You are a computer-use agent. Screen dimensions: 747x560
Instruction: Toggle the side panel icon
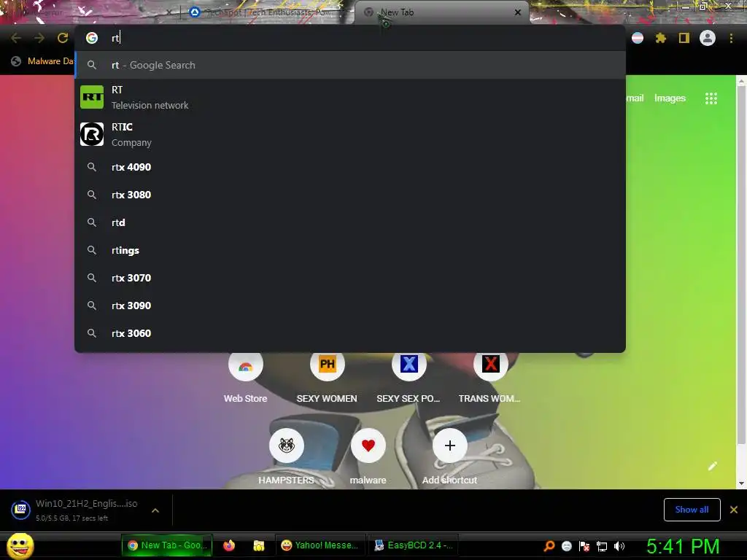(x=684, y=38)
